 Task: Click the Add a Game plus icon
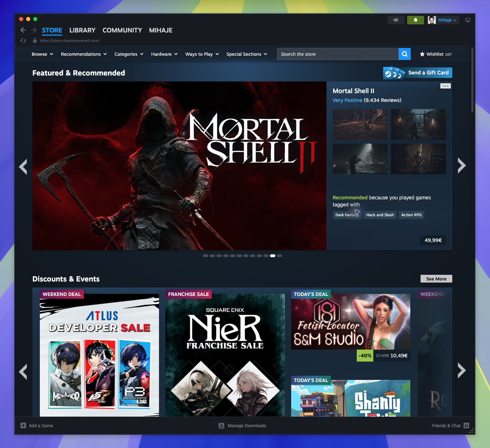(23, 425)
